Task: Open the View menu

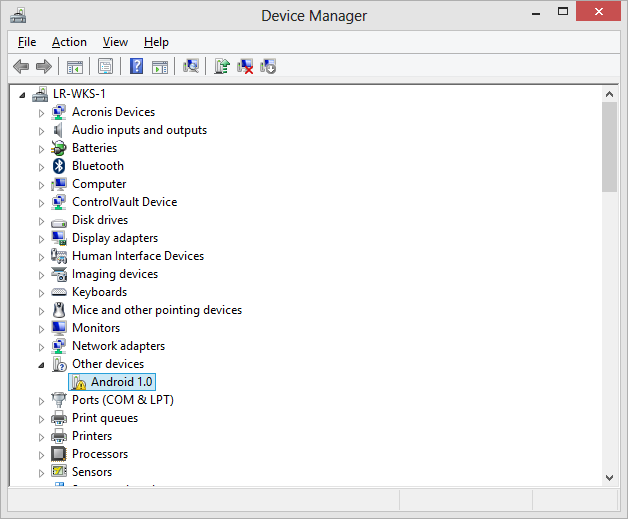Action: point(115,42)
